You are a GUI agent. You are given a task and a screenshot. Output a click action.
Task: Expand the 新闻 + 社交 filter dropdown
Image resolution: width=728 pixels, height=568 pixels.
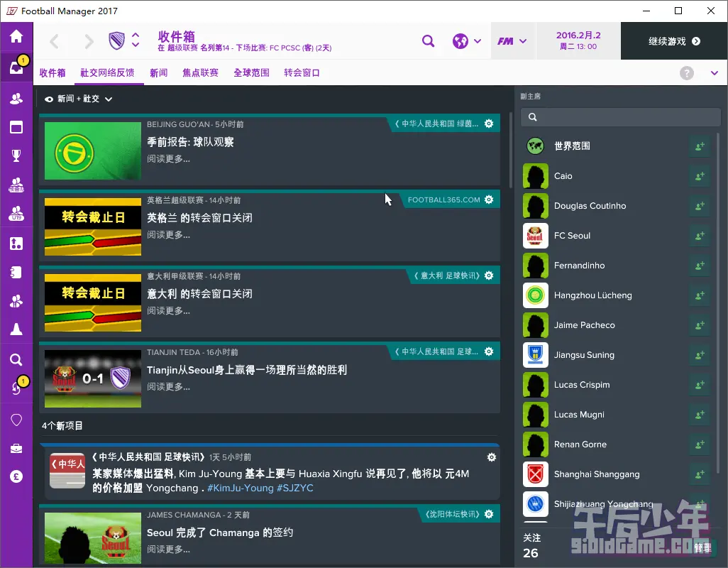point(79,99)
